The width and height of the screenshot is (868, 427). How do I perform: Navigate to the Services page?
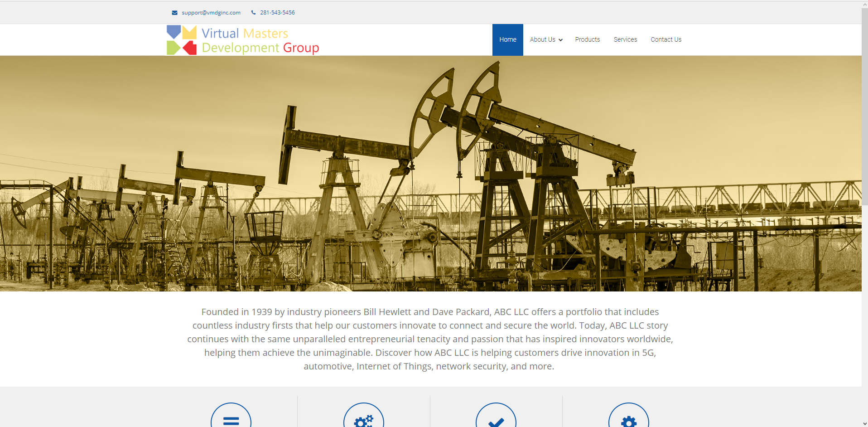click(x=625, y=40)
